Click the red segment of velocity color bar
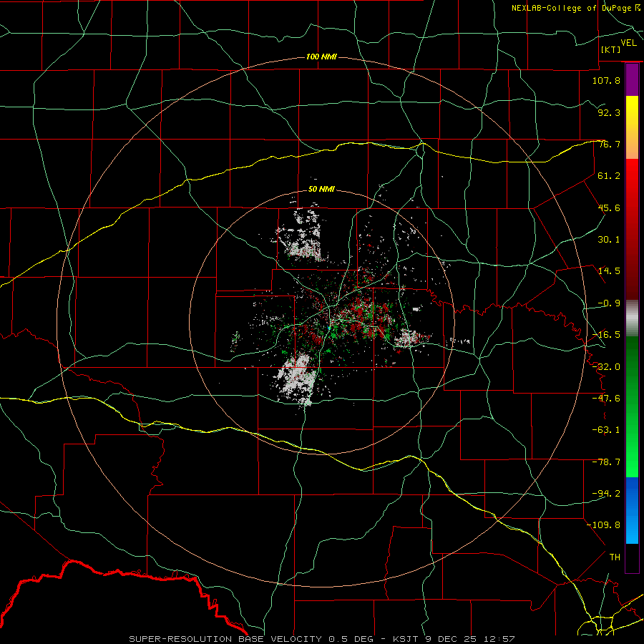This screenshot has width=644, height=644. pos(632,229)
